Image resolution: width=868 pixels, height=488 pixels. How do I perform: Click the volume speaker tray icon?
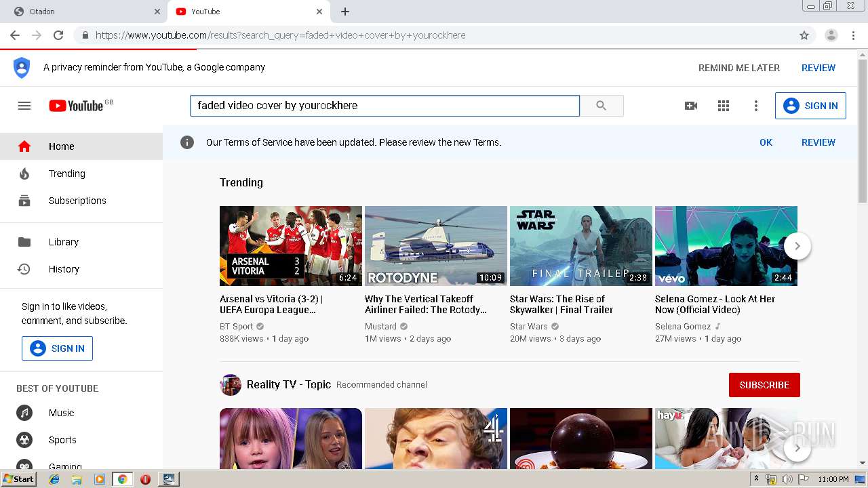pos(787,479)
